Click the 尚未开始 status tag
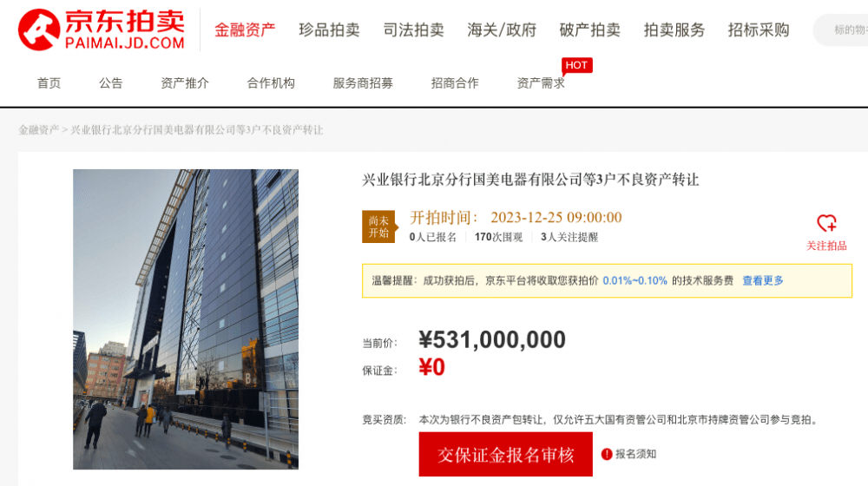The image size is (868, 486). (x=380, y=227)
